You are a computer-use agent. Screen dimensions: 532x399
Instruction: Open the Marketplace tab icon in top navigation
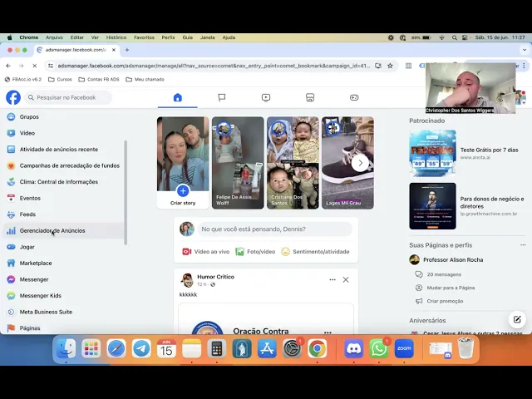click(x=310, y=98)
